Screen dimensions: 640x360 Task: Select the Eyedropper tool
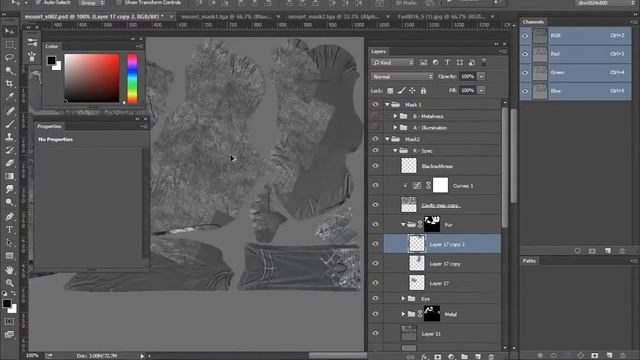tap(9, 97)
